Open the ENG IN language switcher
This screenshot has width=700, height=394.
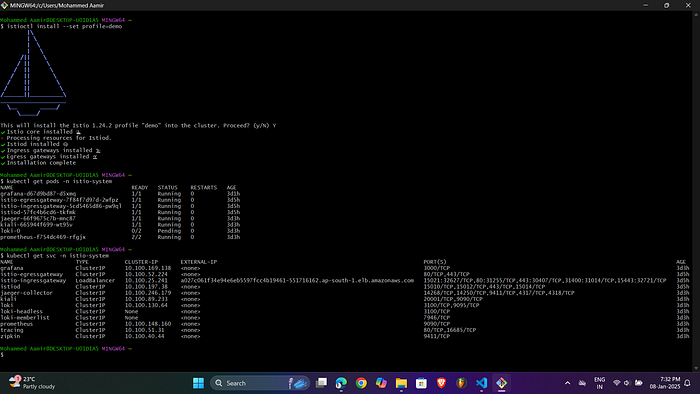tap(600, 383)
